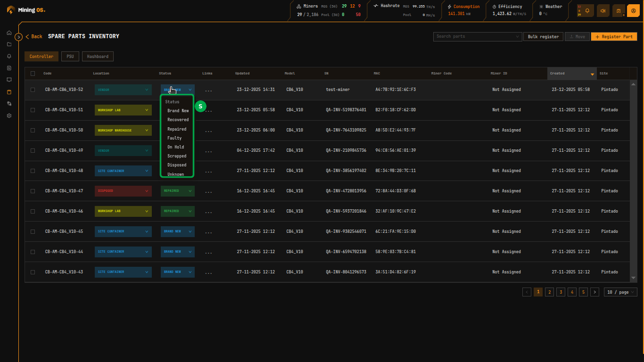Open the chat panel from the sidebar
Image resolution: width=644 pixels, height=362 pixels.
(8, 80)
